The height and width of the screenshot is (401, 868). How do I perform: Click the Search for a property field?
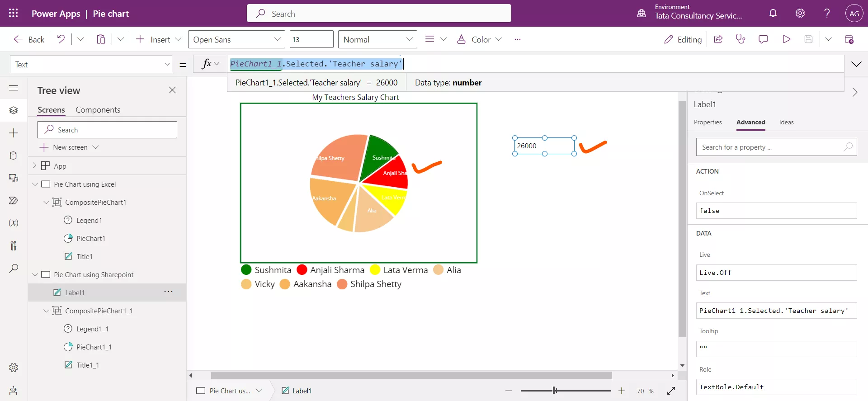[x=776, y=147]
